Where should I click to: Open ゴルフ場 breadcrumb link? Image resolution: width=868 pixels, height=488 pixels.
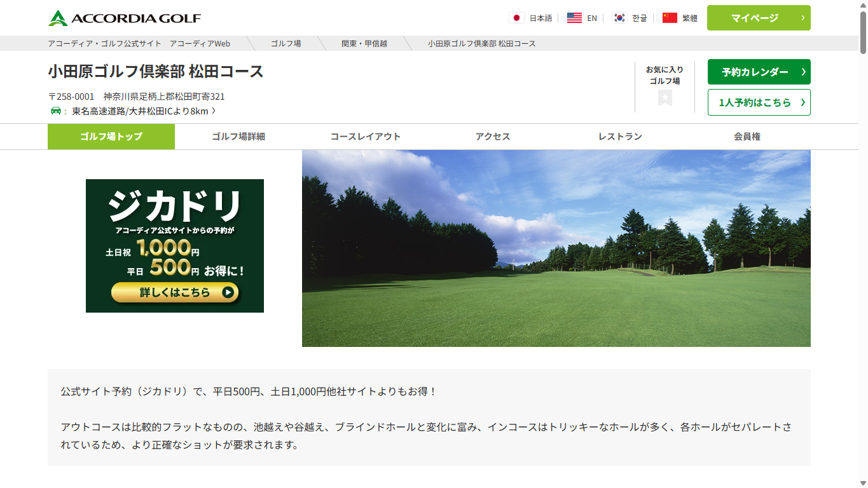tap(286, 43)
